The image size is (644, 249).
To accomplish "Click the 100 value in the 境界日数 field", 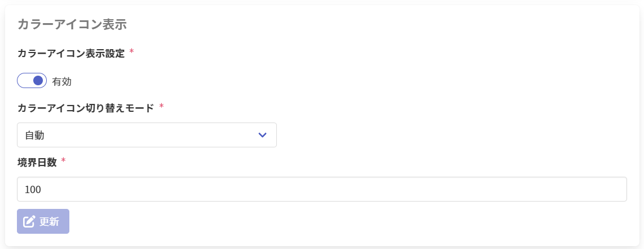I will 33,190.
